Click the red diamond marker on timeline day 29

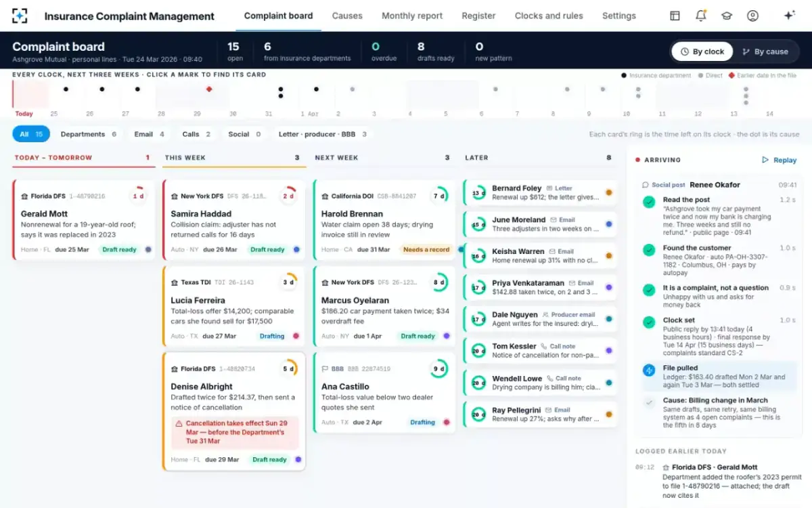209,89
